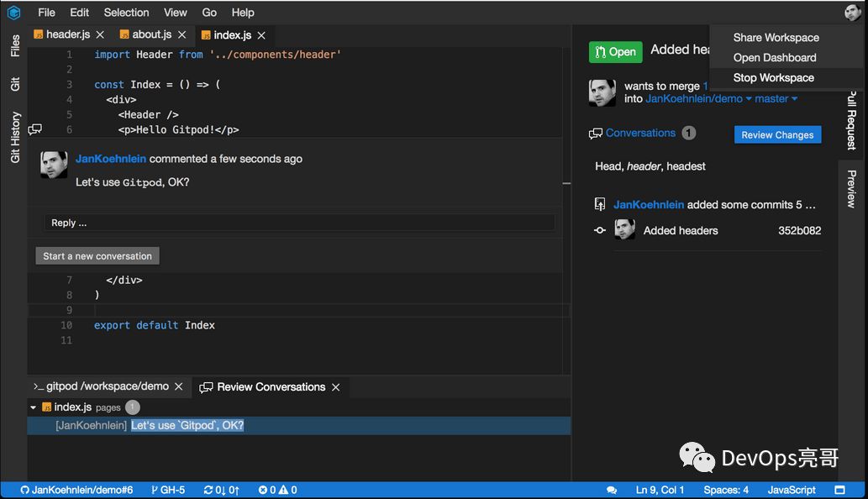
Task: Close the gitpod /workspace/demo terminal tab
Action: coord(178,386)
